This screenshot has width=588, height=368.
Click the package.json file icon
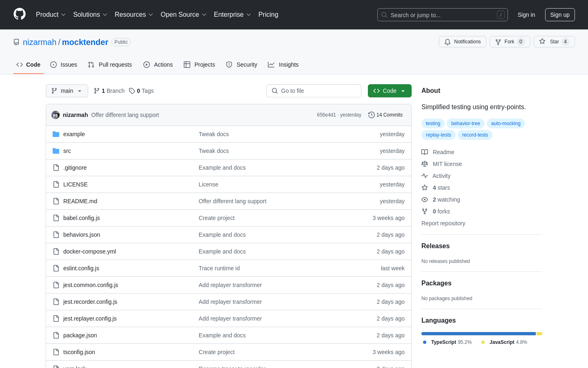point(56,335)
